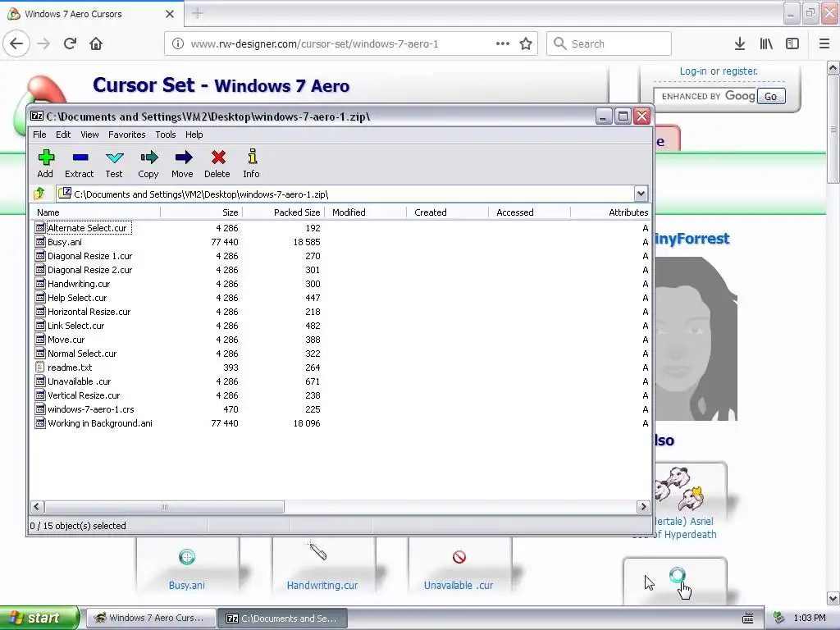The height and width of the screenshot is (630, 840).
Task: Select Working in Background.ani file
Action: pyautogui.click(x=99, y=422)
